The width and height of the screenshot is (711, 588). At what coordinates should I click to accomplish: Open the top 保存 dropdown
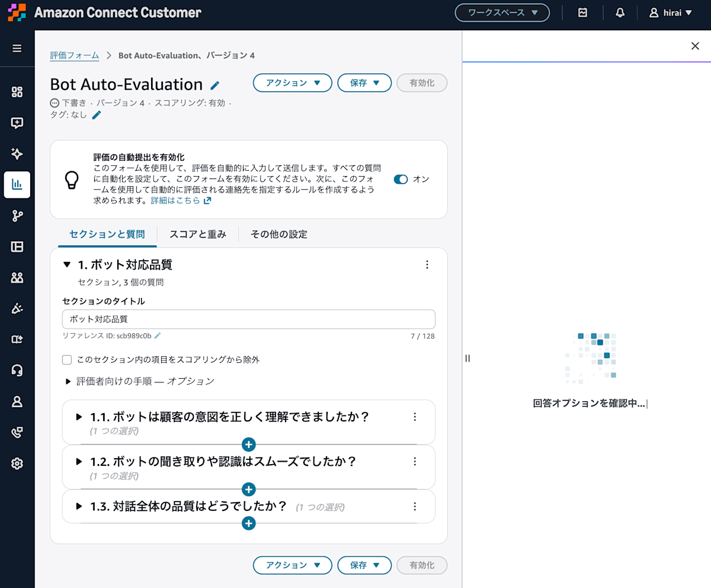click(x=364, y=83)
